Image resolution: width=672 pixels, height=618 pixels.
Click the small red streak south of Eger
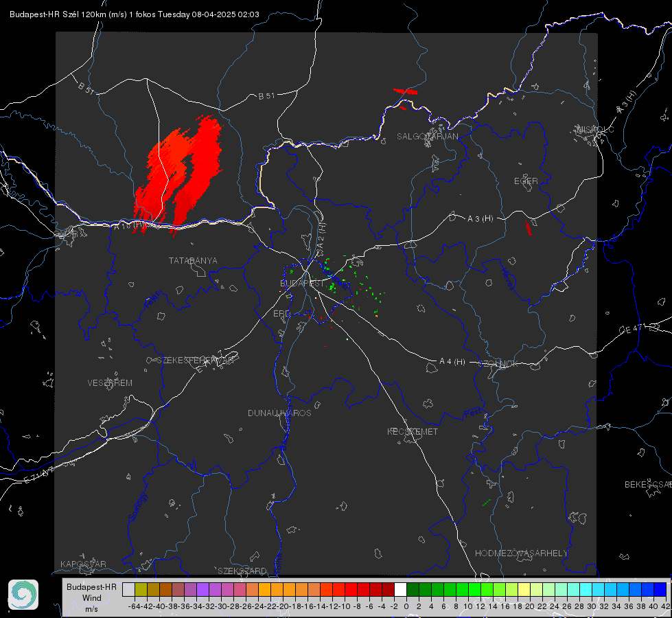(x=529, y=227)
